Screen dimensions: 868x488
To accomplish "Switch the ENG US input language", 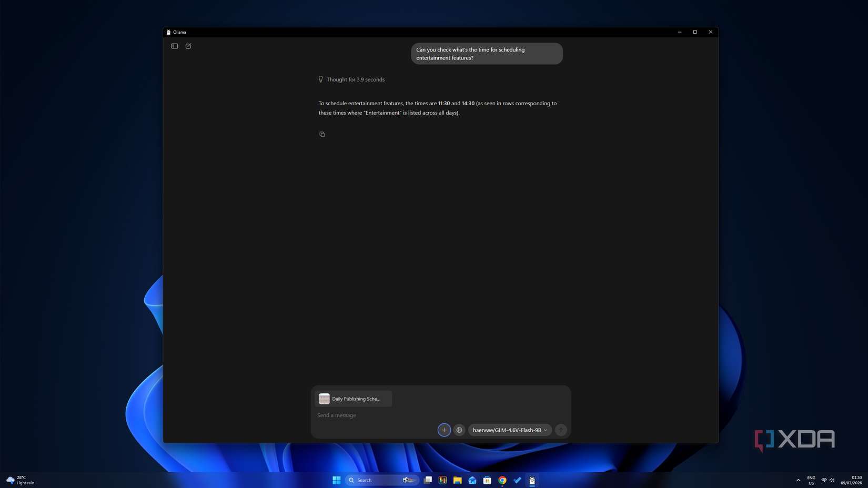I will (811, 480).
